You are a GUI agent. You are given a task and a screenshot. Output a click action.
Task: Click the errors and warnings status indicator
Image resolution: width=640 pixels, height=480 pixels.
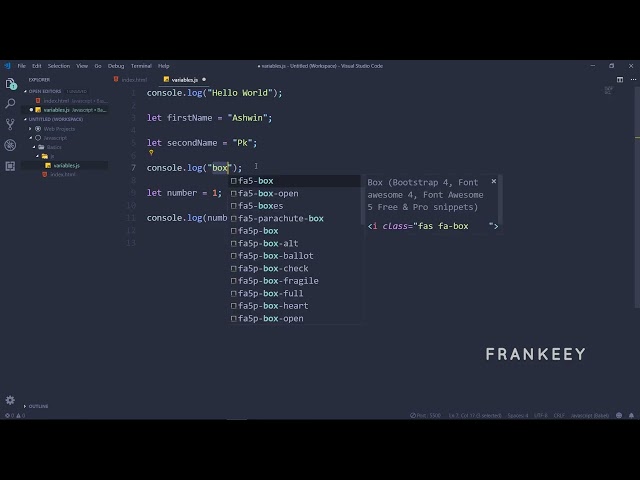pos(15,416)
